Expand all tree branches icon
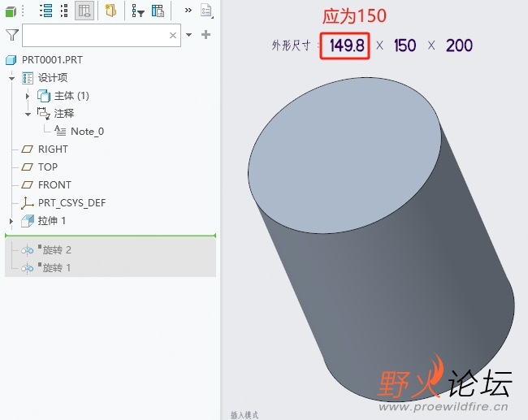 pyautogui.click(x=45, y=11)
